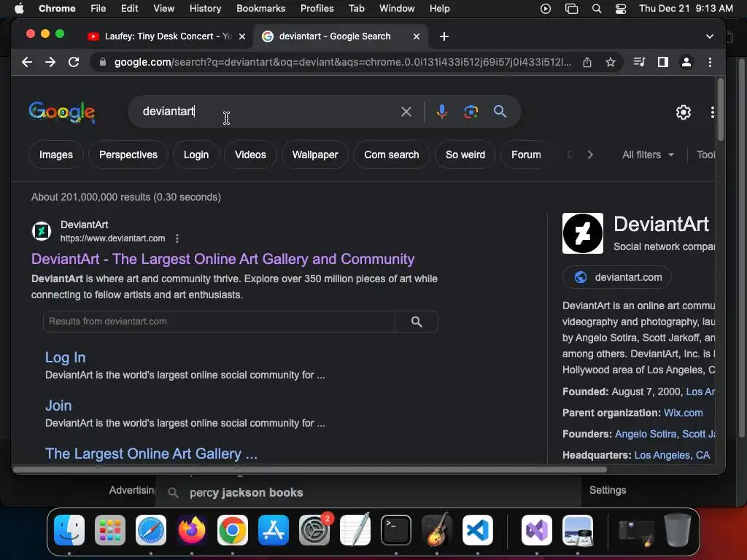Open the History menu

pos(205,8)
